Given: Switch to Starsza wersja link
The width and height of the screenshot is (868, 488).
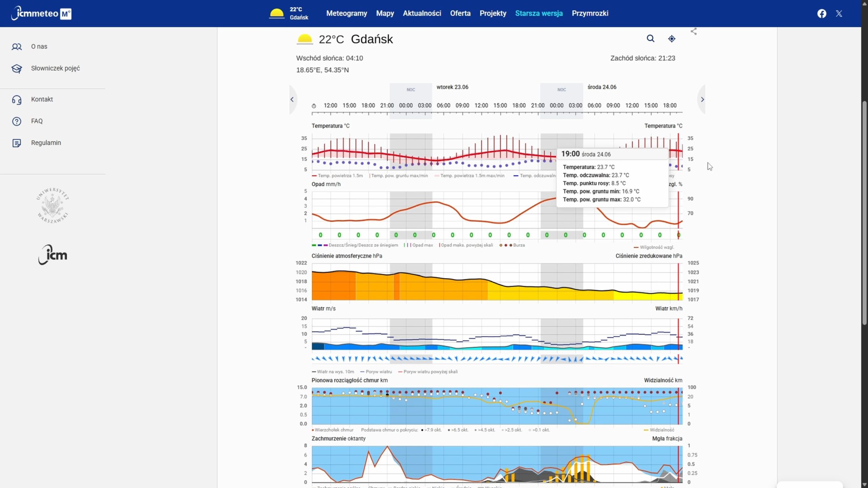Looking at the screenshot, I should click(x=539, y=13).
